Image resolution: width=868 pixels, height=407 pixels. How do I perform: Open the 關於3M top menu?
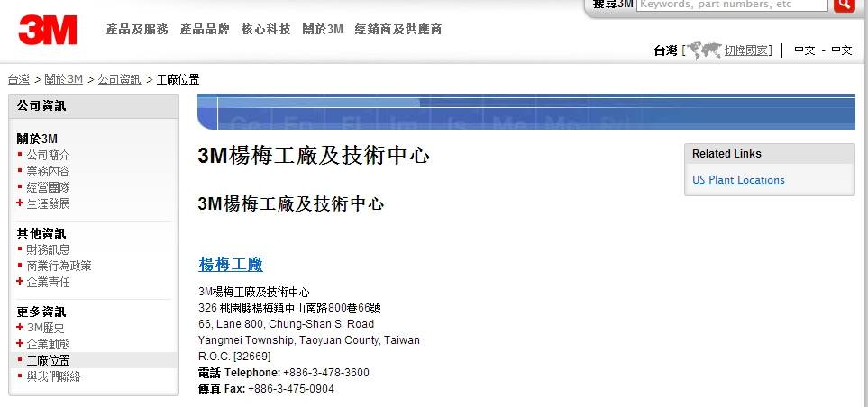323,30
